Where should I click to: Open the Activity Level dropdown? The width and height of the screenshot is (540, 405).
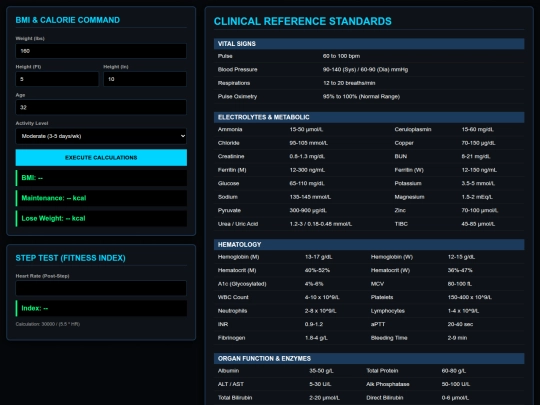pos(101,136)
